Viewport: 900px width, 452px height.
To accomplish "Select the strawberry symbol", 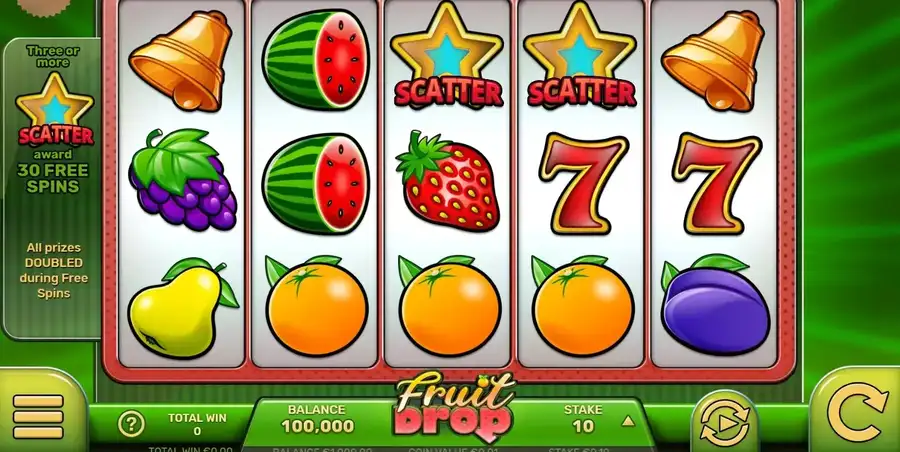I will (448, 181).
